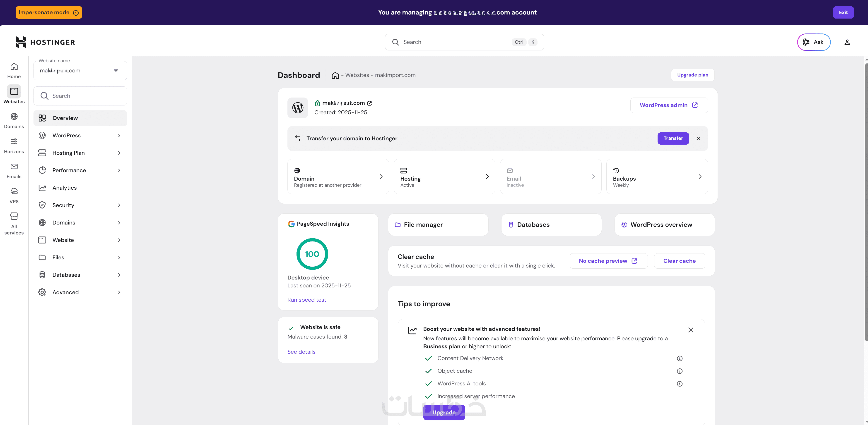Click the Impersonate mode info icon
868x425 pixels.
click(x=76, y=13)
